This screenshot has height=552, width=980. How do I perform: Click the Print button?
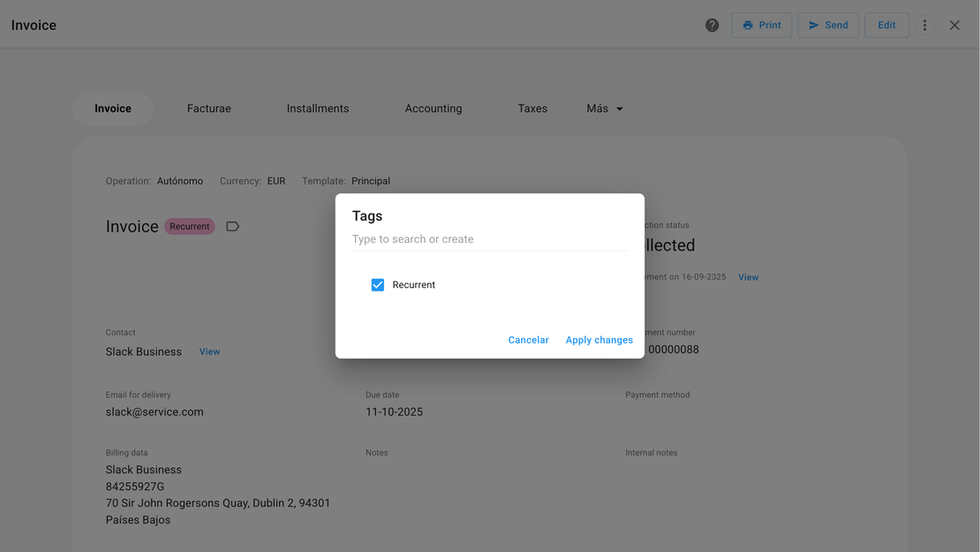pos(761,26)
